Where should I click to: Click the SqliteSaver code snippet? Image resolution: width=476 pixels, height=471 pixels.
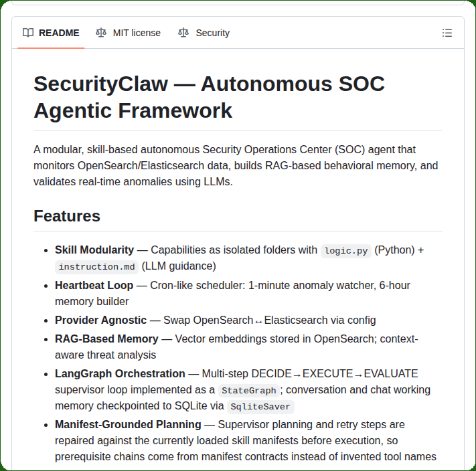tap(260, 407)
